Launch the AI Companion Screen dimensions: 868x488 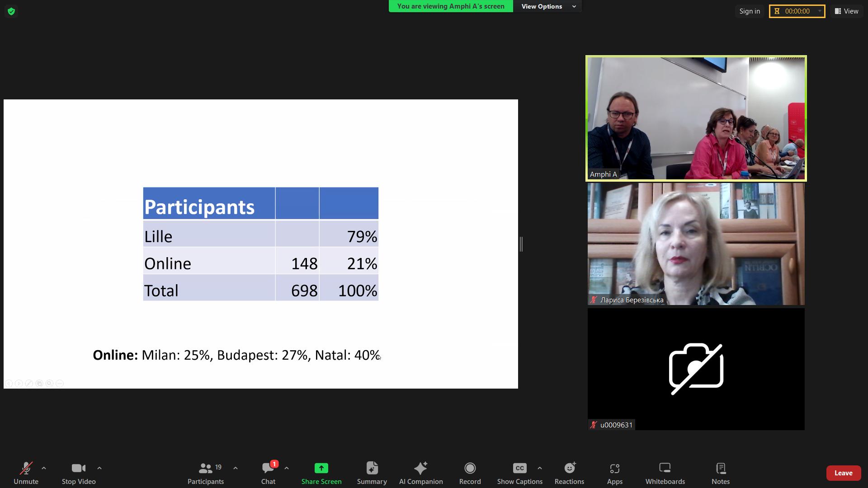click(x=421, y=473)
